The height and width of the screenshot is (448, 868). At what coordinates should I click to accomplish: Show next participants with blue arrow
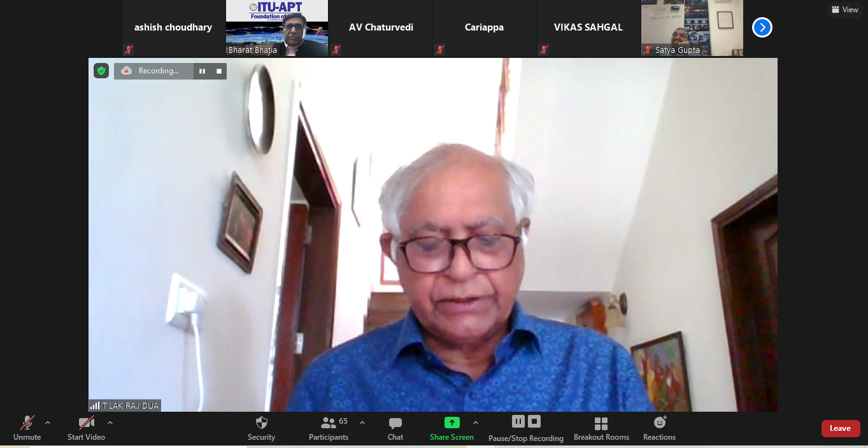click(x=762, y=27)
